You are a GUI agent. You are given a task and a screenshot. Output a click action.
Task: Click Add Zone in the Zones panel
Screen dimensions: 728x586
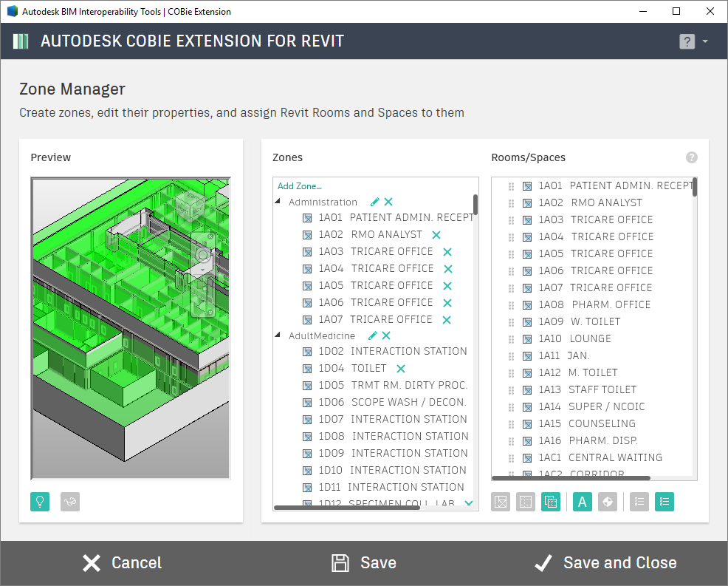[x=298, y=185]
